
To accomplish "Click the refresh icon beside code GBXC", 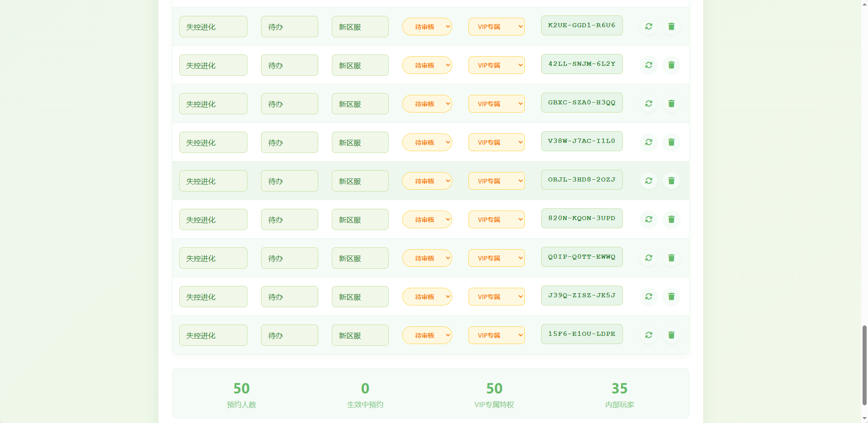I will [649, 103].
